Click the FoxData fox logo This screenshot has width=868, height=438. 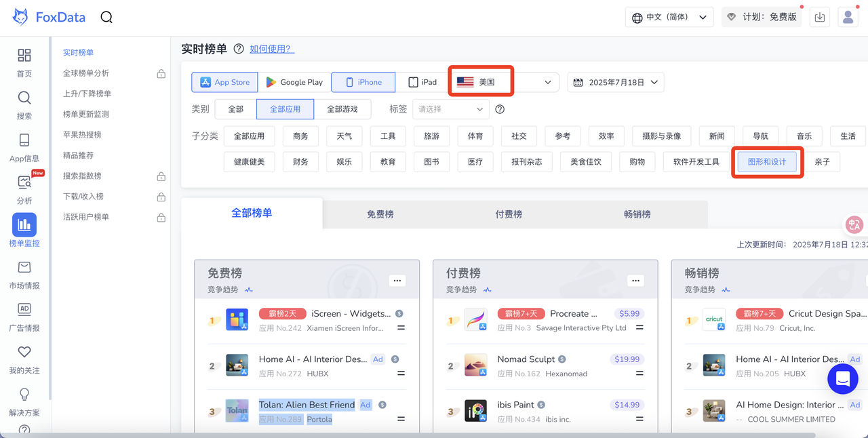coord(20,18)
